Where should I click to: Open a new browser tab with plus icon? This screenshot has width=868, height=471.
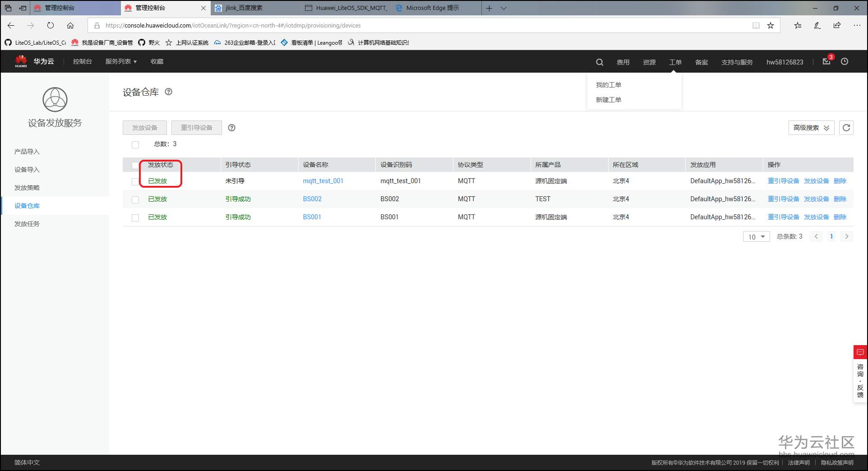pos(489,8)
